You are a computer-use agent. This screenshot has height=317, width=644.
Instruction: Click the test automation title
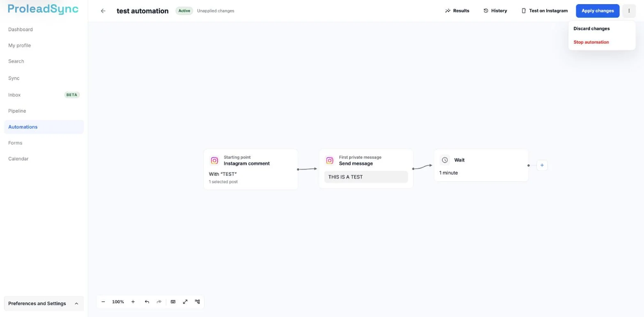[143, 11]
